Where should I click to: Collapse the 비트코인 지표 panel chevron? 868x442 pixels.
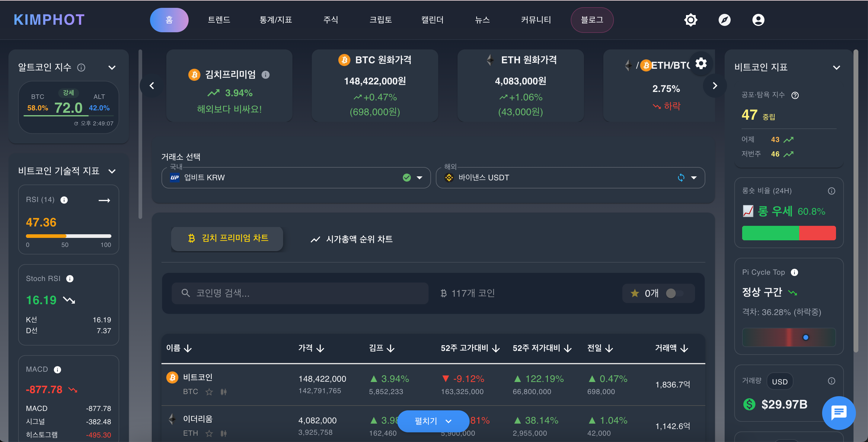click(836, 68)
